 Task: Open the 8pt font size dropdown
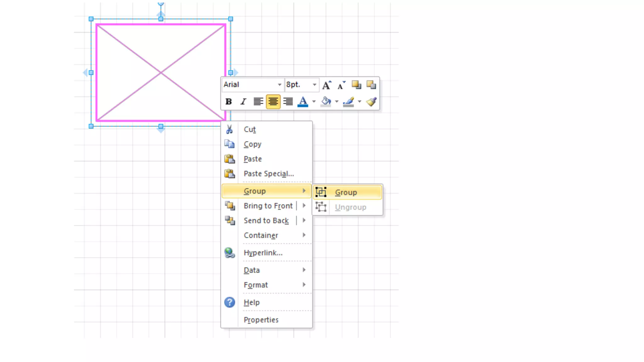tap(314, 85)
